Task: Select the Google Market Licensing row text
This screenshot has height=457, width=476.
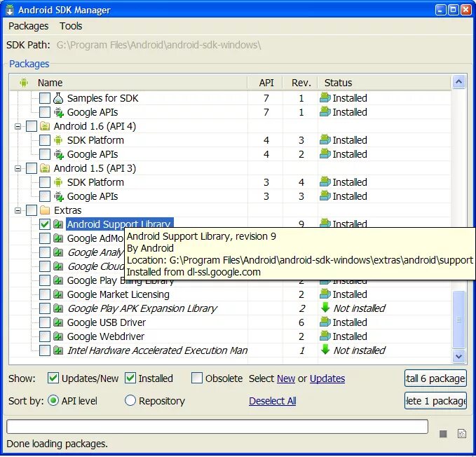Action: coord(118,294)
